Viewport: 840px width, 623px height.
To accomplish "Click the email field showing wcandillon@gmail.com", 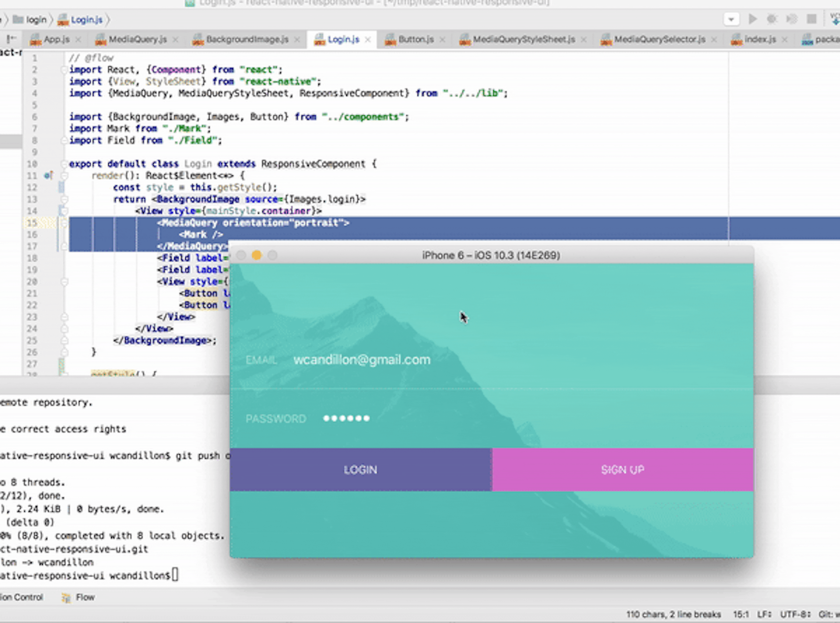I will pos(362,359).
